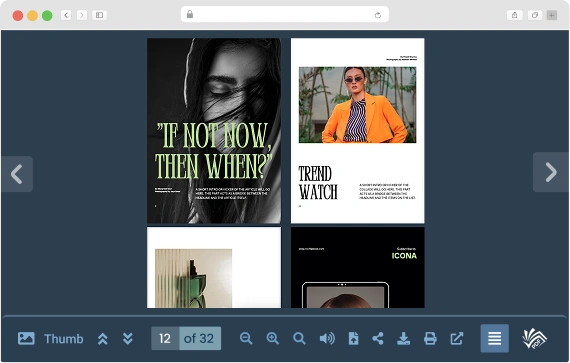Zoom in using the plus magnifier icon

[x=273, y=338]
